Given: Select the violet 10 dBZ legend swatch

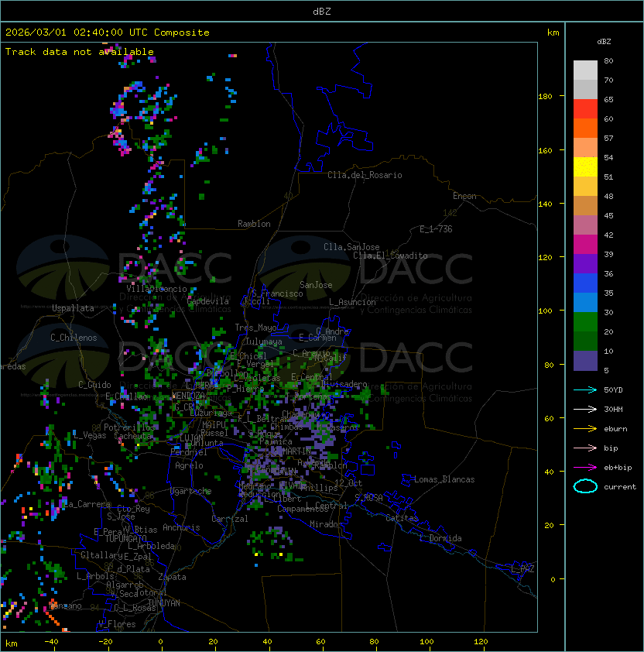Looking at the screenshot, I should coord(585,361).
